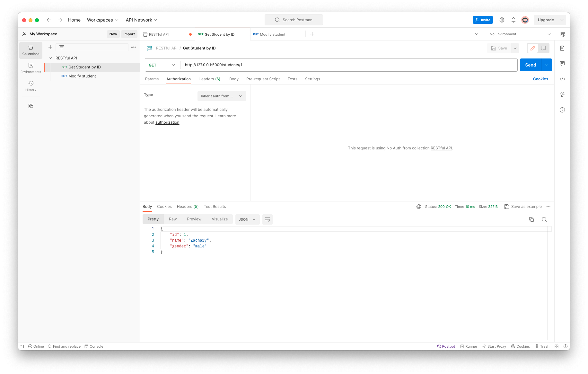The image size is (588, 374).
Task: Click the user avatar icon
Action: pyautogui.click(x=525, y=20)
